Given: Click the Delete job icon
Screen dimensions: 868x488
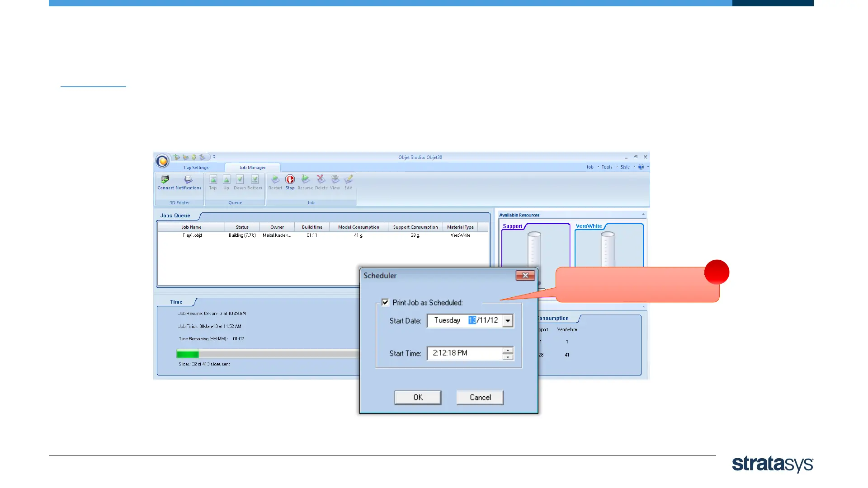Looking at the screenshot, I should pyautogui.click(x=321, y=180).
